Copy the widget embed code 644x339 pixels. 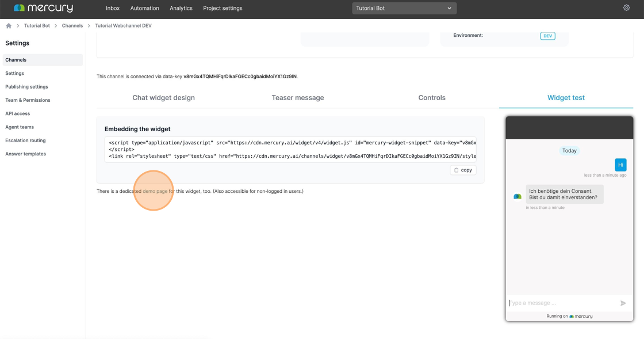[x=463, y=170]
